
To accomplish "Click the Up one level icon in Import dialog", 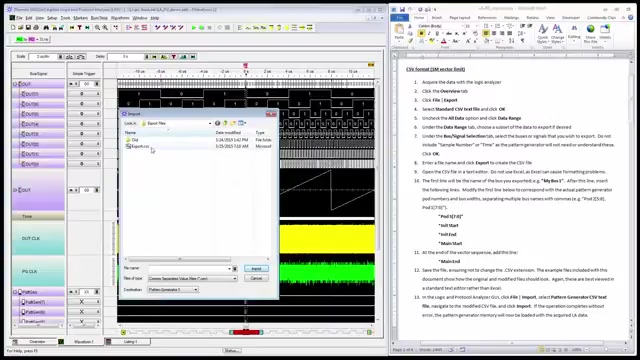I will point(225,123).
